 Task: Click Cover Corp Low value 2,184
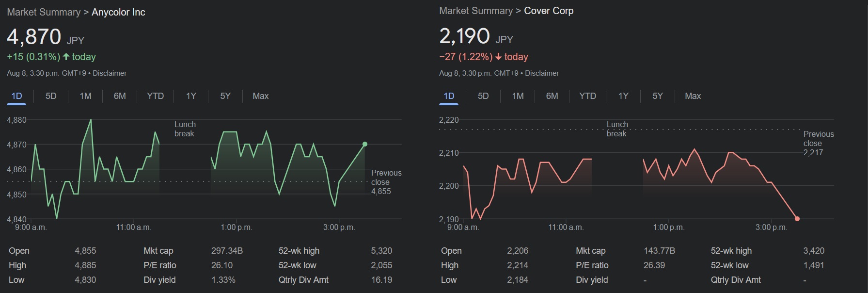518,280
